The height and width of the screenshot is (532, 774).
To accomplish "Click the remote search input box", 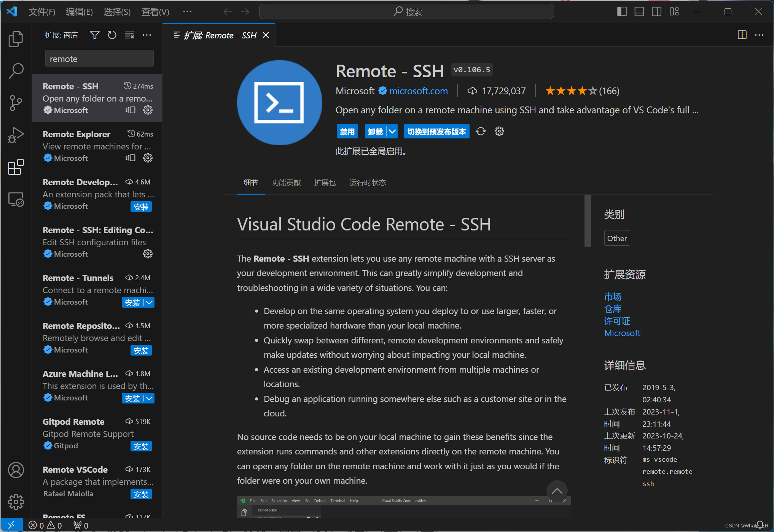I will click(99, 58).
